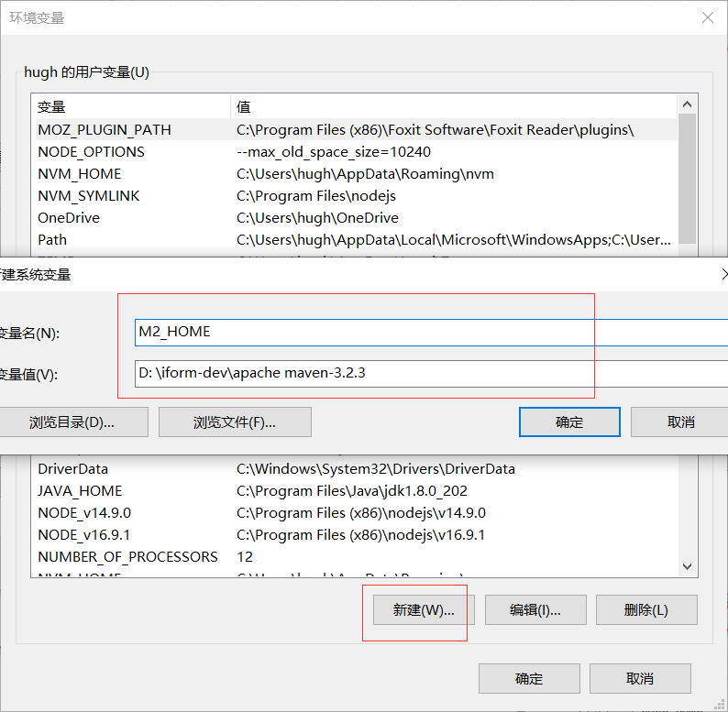Cancel the new system variable dialog
The height and width of the screenshot is (712, 728).
681,422
